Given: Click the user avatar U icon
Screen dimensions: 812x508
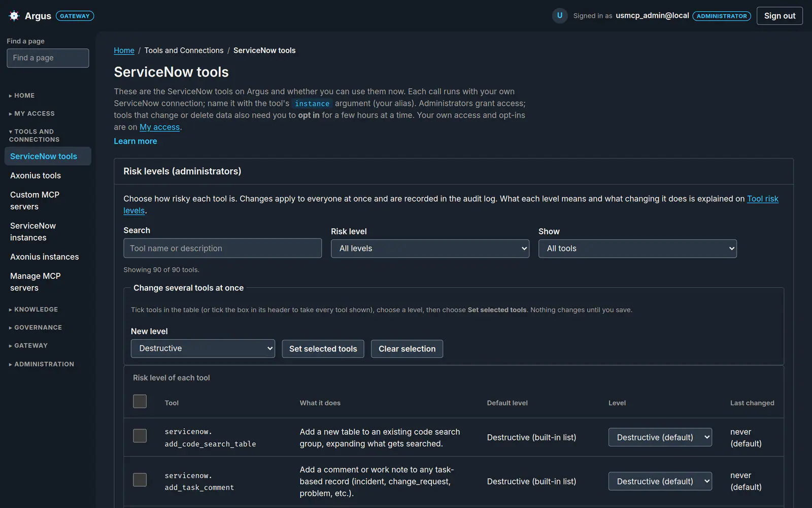Looking at the screenshot, I should pyautogui.click(x=560, y=16).
